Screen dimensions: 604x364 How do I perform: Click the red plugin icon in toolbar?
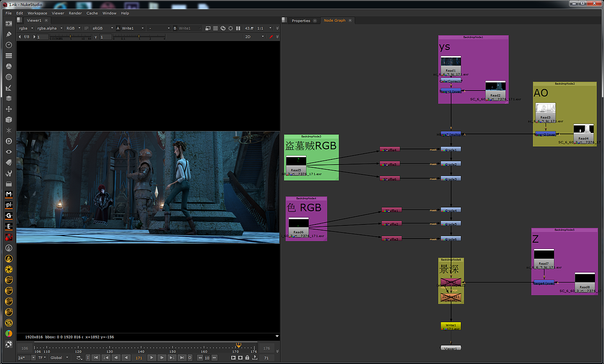point(8,237)
